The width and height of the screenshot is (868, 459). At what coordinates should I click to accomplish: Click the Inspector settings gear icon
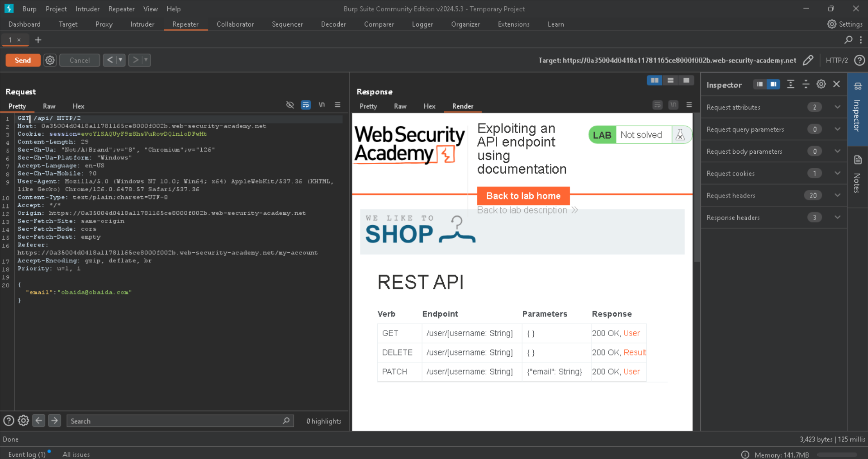(x=821, y=85)
